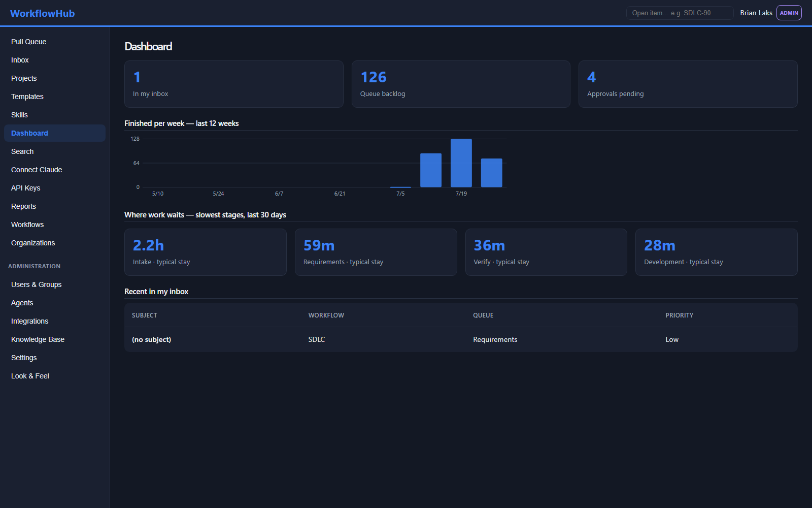Click the Requirements queue cell

pos(495,339)
